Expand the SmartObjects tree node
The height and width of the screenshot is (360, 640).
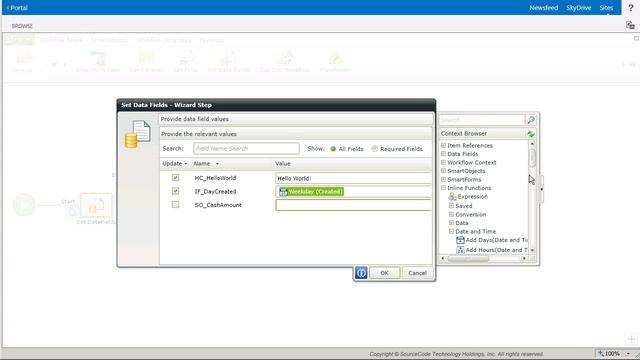point(443,171)
